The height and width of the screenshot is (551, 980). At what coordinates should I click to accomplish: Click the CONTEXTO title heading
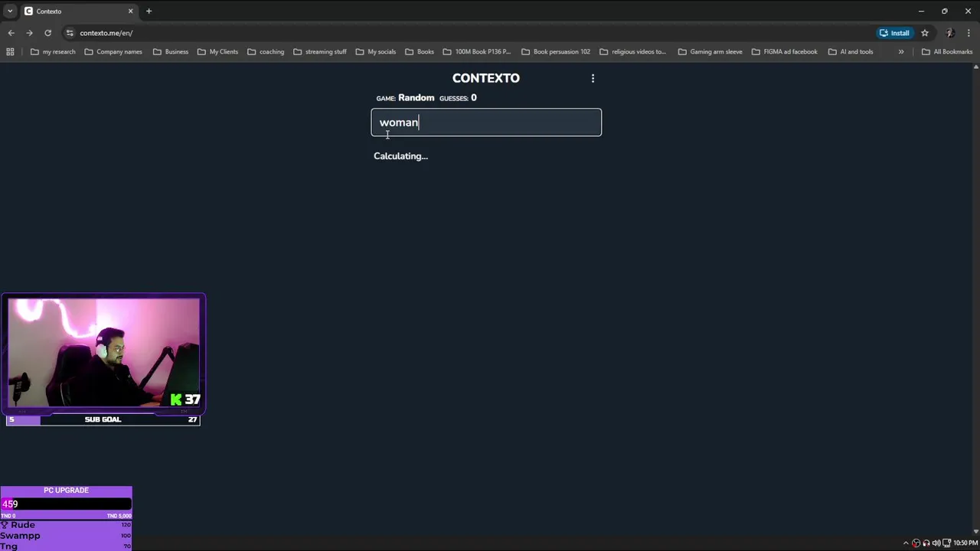[486, 78]
